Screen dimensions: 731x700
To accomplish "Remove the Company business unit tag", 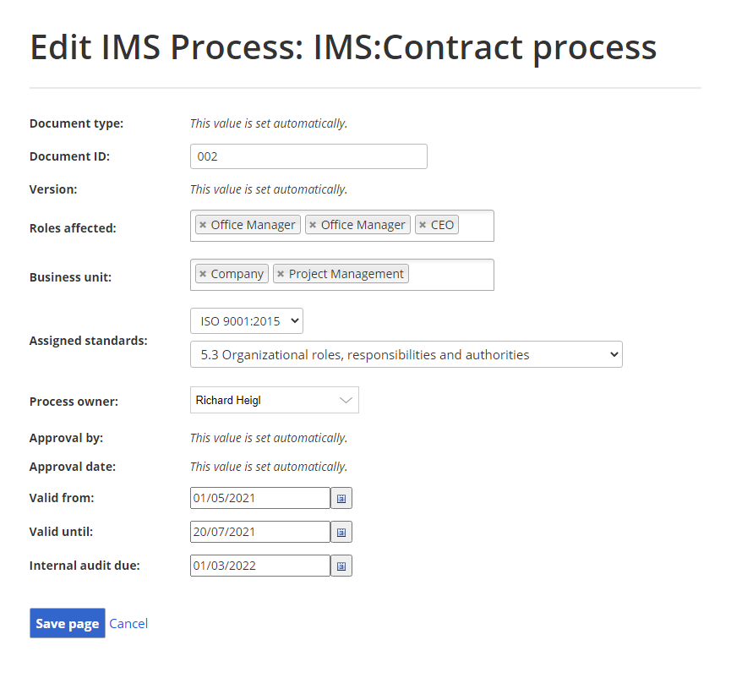I will 203,274.
